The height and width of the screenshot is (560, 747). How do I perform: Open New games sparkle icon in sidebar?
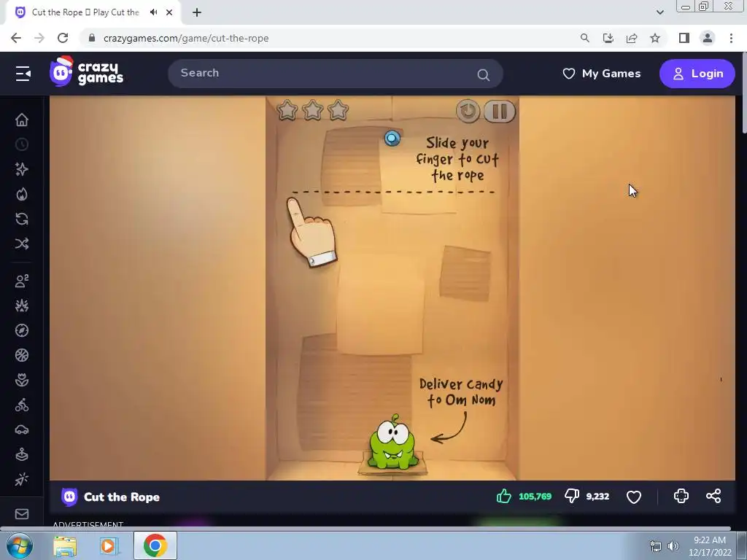[x=21, y=169]
